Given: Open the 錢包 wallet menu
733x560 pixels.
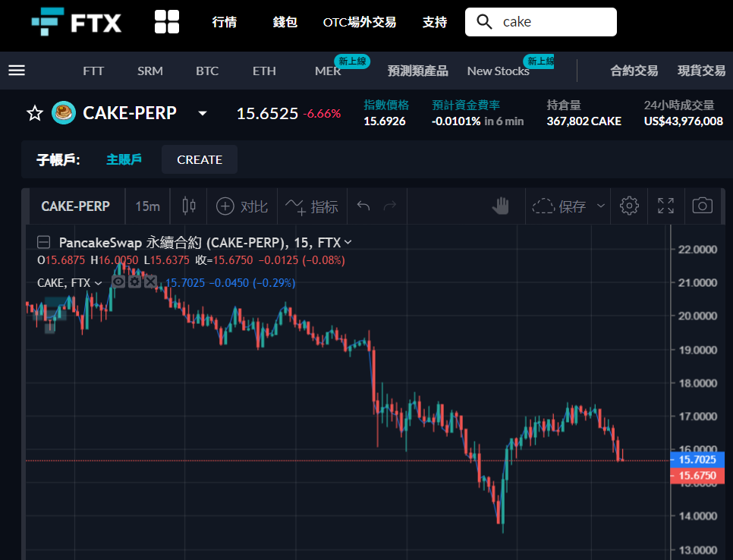Looking at the screenshot, I should (285, 22).
